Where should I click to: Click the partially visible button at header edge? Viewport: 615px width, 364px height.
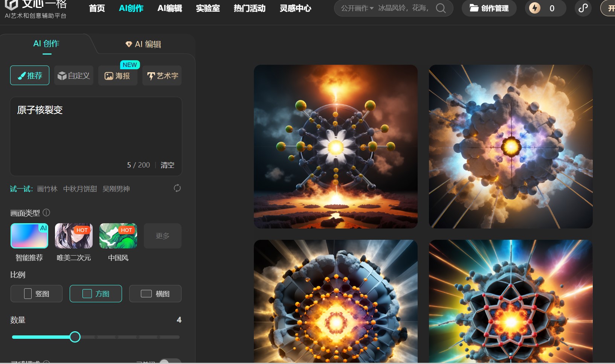[608, 8]
